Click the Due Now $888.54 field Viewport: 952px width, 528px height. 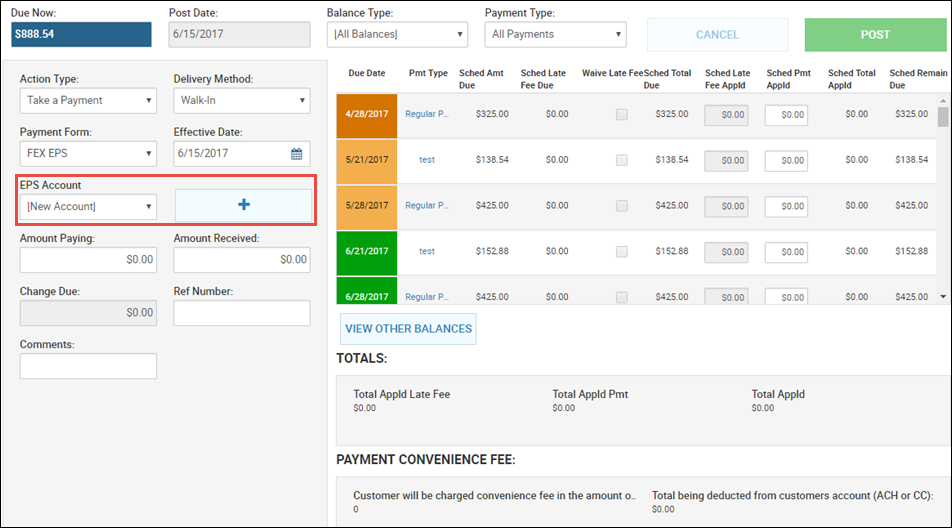(x=81, y=35)
